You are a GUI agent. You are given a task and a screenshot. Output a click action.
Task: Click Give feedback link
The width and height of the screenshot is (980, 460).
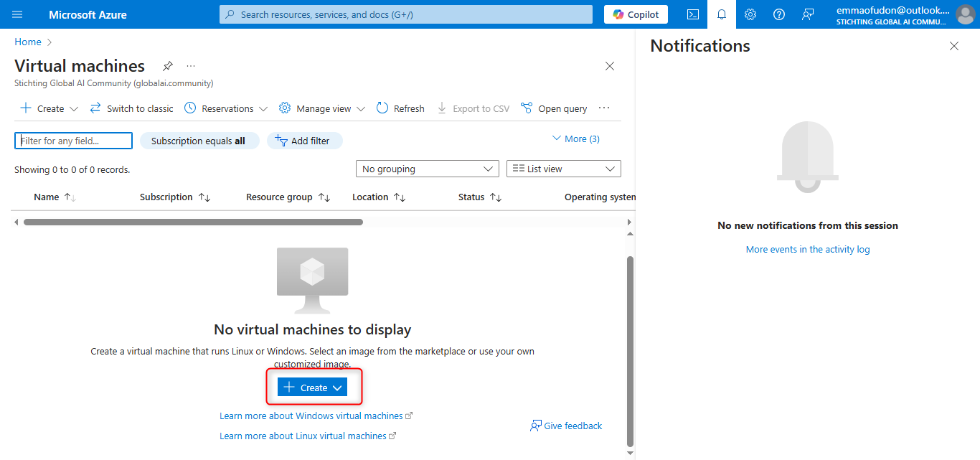click(566, 426)
